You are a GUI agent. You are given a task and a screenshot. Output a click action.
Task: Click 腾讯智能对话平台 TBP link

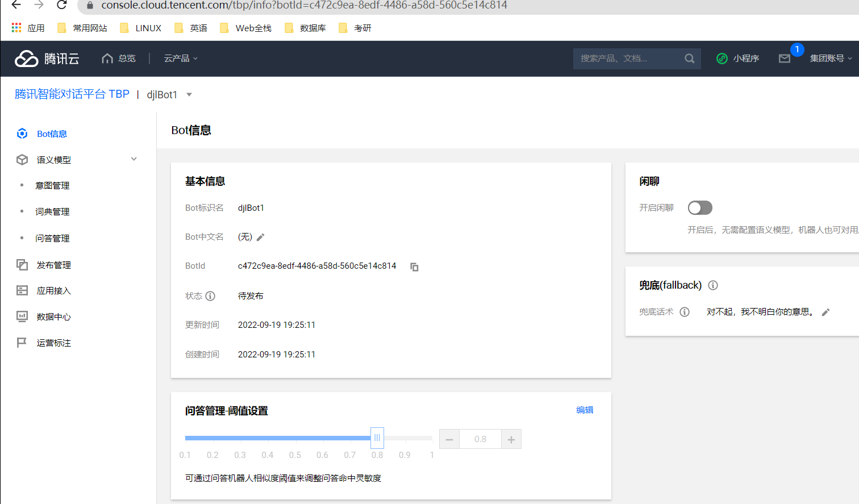click(72, 94)
